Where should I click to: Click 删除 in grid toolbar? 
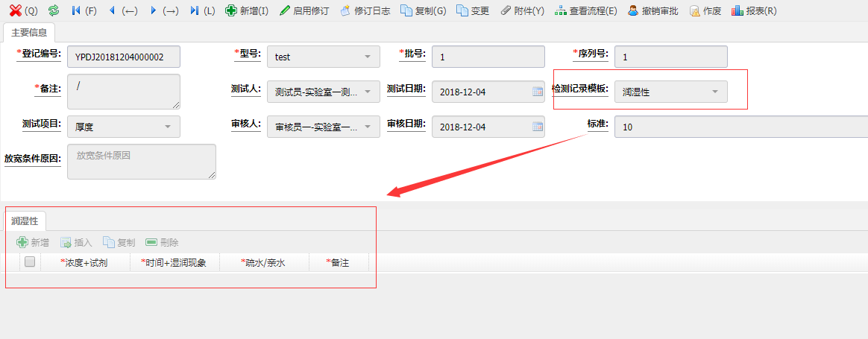coord(162,242)
